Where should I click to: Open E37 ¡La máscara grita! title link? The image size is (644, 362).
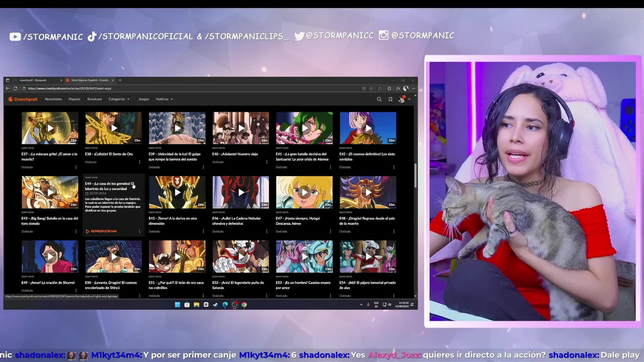point(49,156)
